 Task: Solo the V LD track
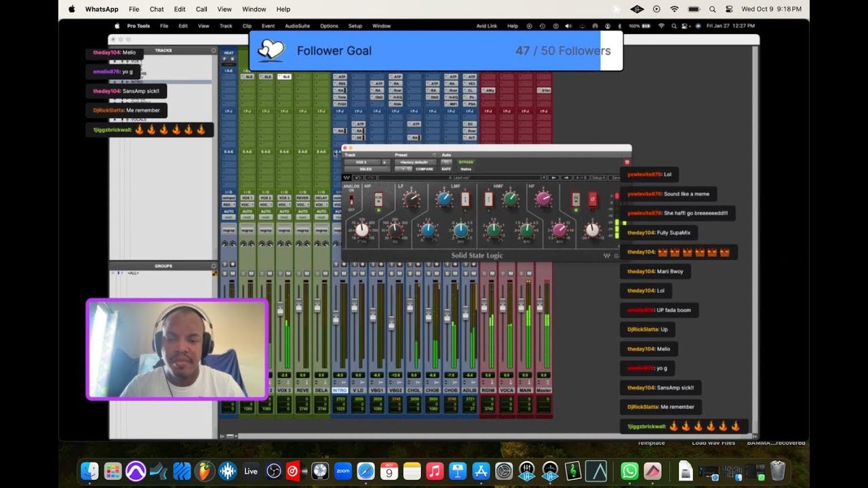click(355, 273)
